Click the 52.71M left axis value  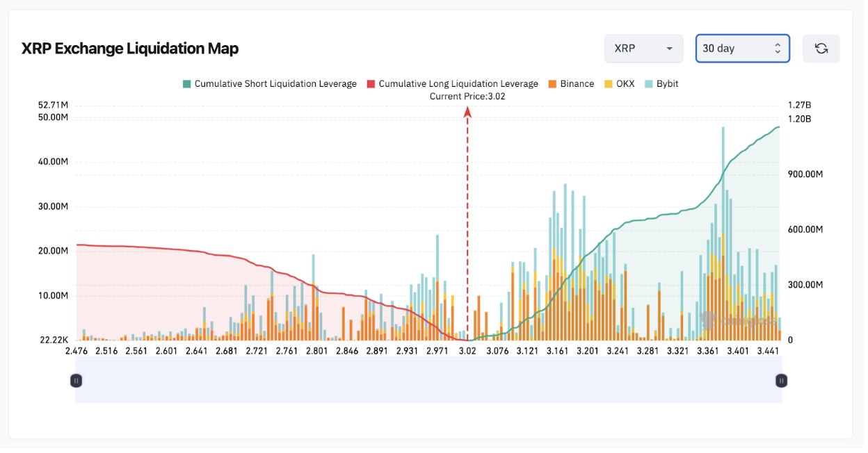[x=53, y=105]
